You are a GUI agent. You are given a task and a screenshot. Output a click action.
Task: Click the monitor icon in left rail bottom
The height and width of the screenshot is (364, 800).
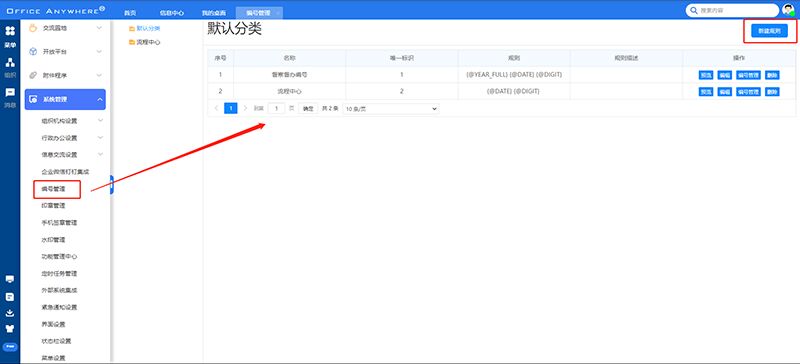pos(10,279)
